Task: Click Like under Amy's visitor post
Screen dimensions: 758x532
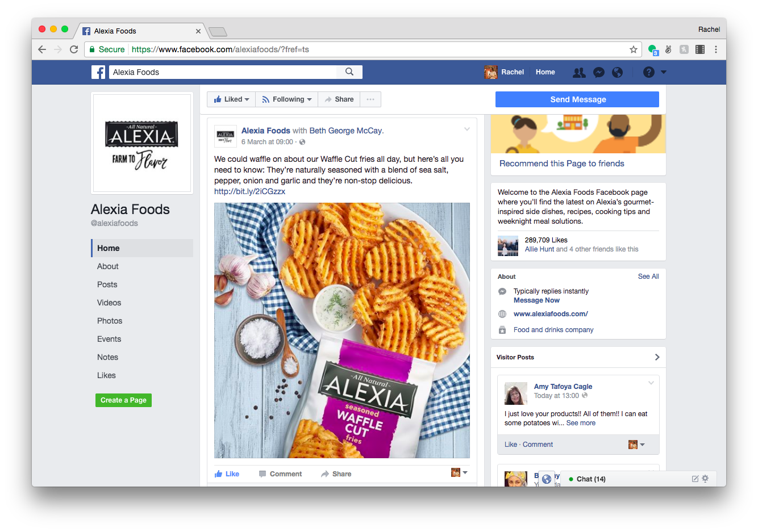Action: (511, 445)
